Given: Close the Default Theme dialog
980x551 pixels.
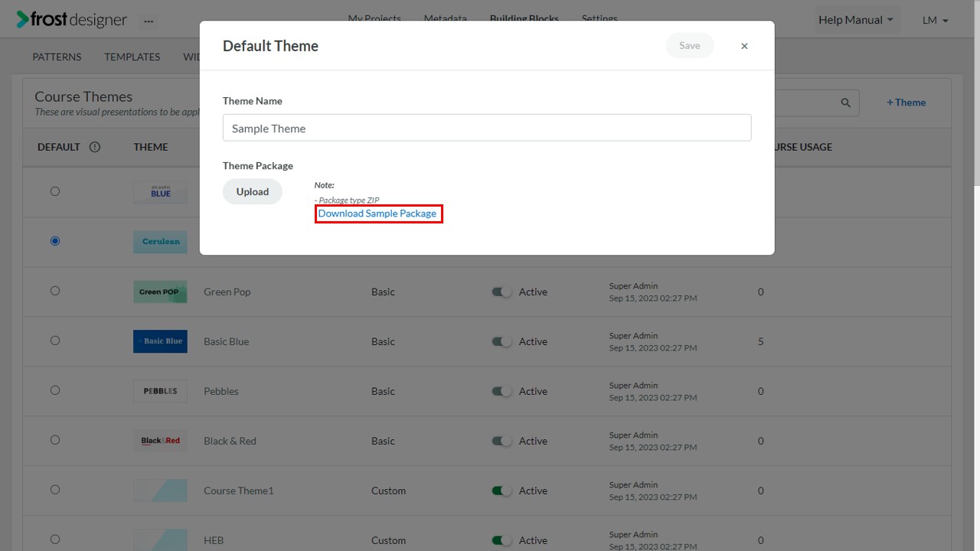Looking at the screenshot, I should (744, 46).
